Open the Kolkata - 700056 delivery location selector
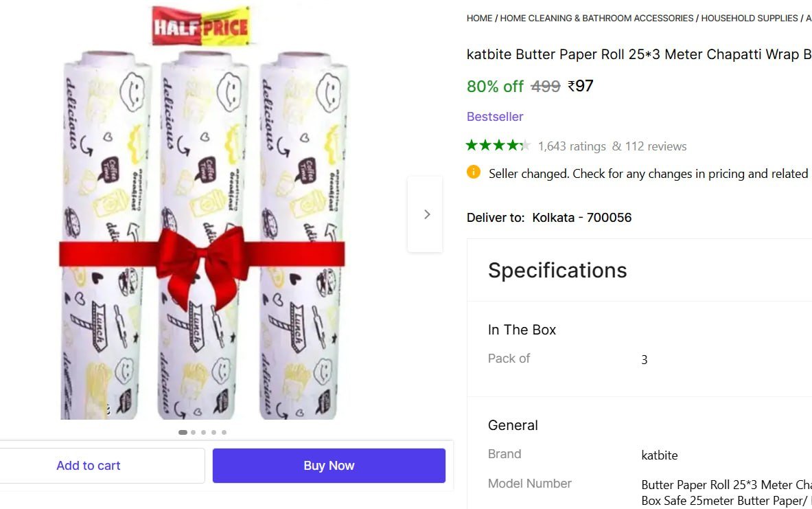This screenshot has height=509, width=812. (582, 217)
